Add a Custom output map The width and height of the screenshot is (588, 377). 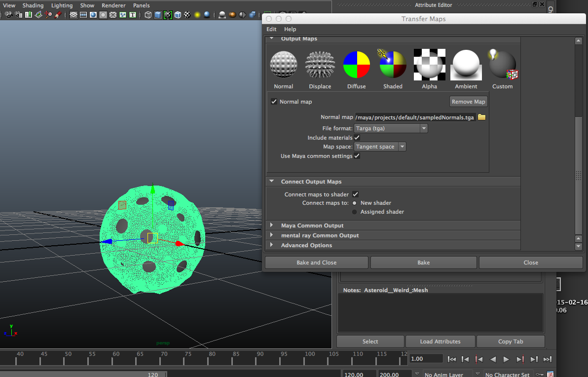click(502, 65)
